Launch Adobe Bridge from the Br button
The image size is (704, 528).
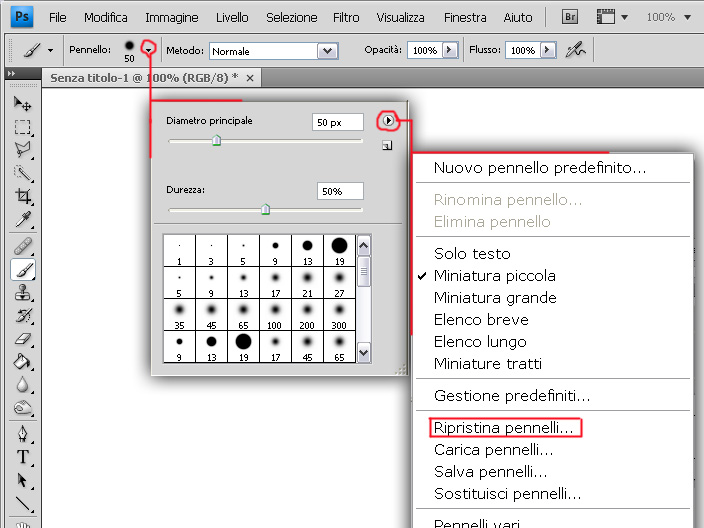click(571, 17)
